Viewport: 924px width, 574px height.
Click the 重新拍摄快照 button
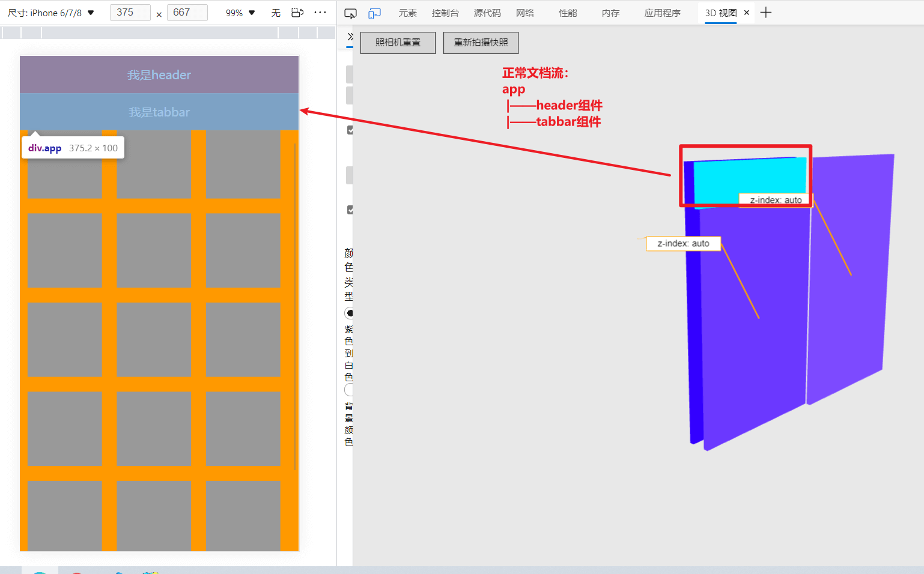point(481,43)
